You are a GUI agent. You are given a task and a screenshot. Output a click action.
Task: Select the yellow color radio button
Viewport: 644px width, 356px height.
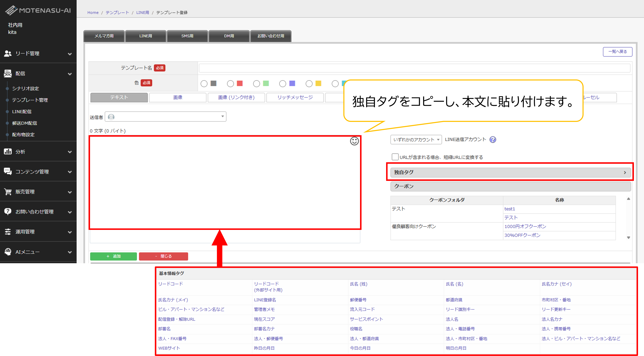[309, 84]
